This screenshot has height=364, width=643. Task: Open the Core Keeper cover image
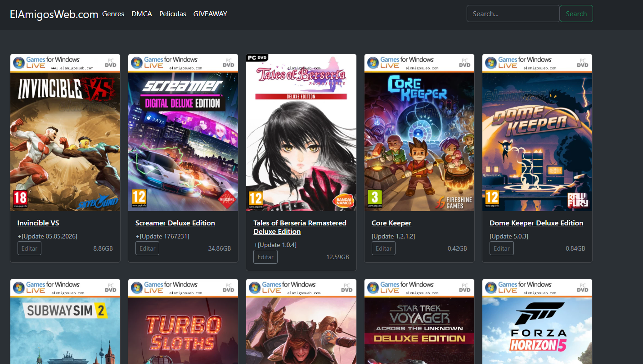pos(419,133)
